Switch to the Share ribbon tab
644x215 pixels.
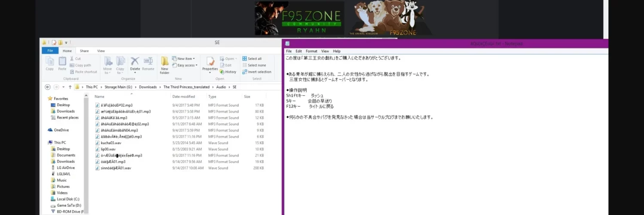(x=84, y=51)
